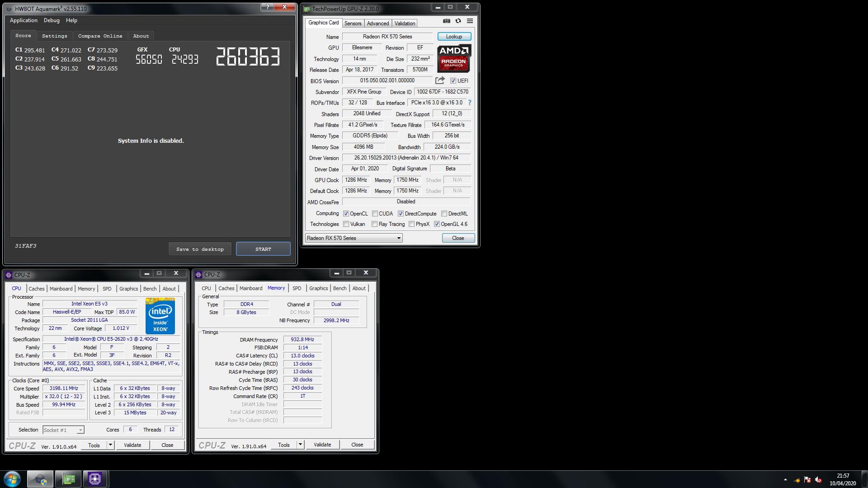Click the About tab in Aquamark

tap(141, 36)
